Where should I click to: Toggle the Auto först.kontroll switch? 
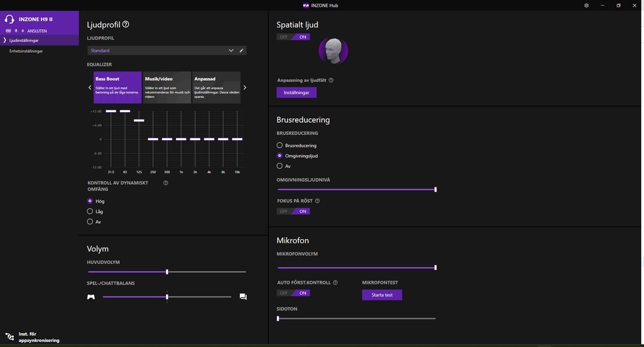click(293, 293)
